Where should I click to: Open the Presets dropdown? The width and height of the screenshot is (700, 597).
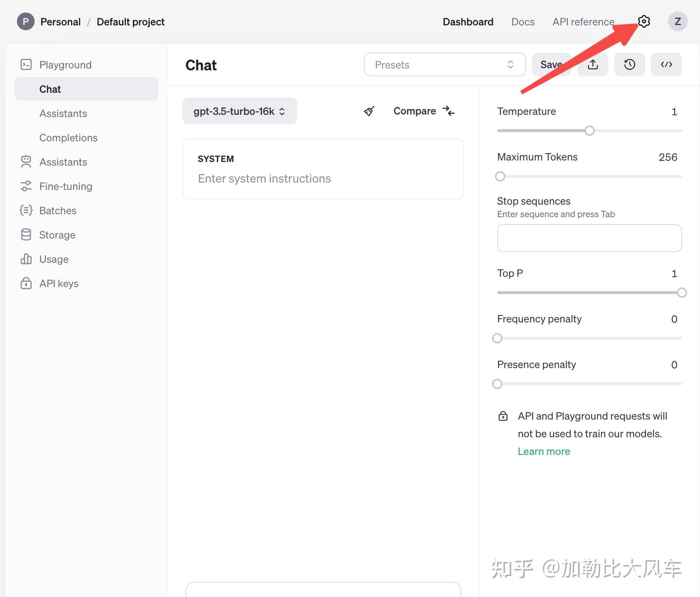[444, 64]
